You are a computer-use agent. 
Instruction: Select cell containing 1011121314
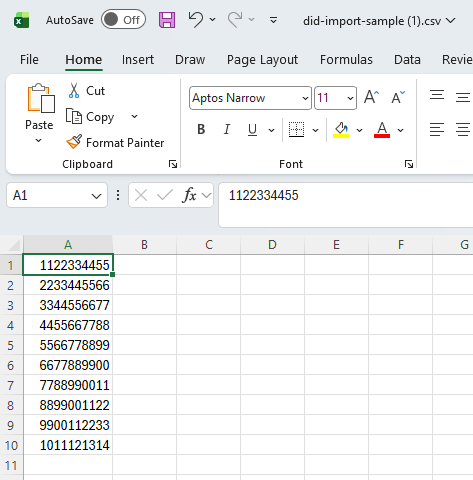tap(68, 445)
